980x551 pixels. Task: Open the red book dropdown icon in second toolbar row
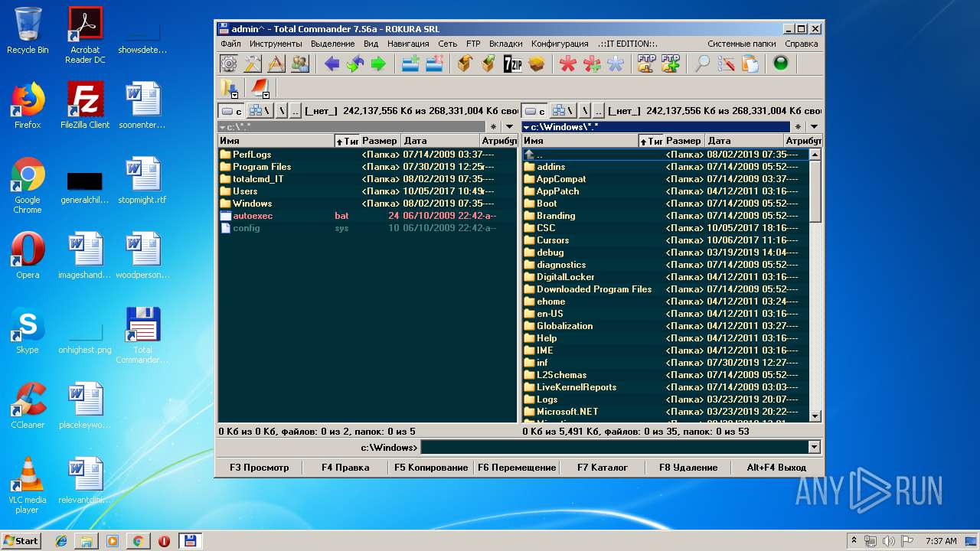tap(260, 89)
